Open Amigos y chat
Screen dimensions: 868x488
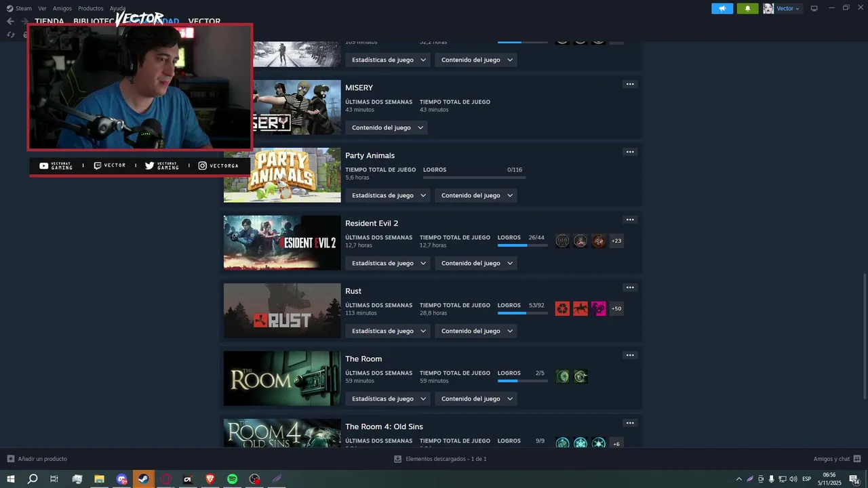837,459
